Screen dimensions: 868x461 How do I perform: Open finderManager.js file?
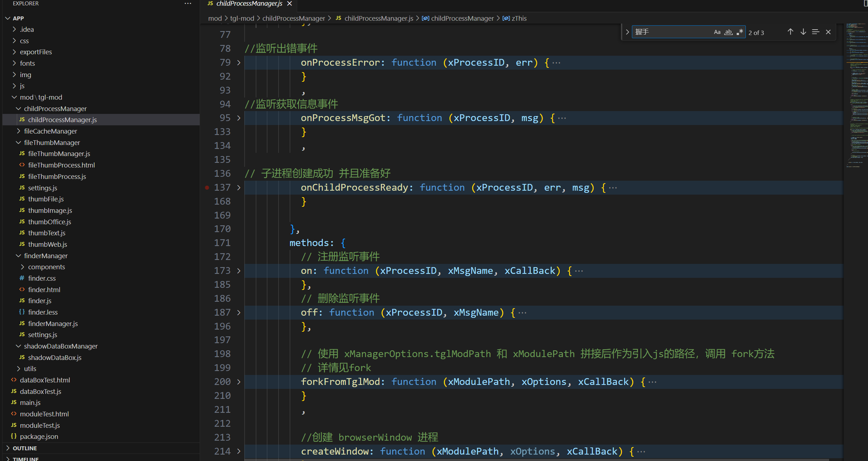coord(53,324)
